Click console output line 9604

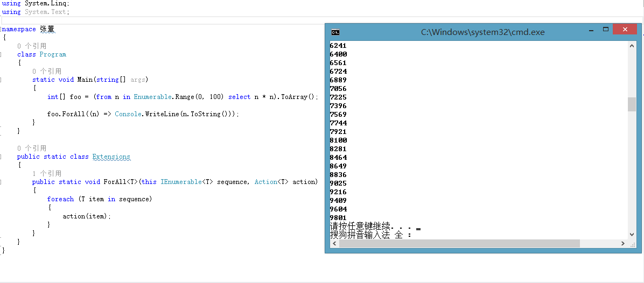(339, 209)
